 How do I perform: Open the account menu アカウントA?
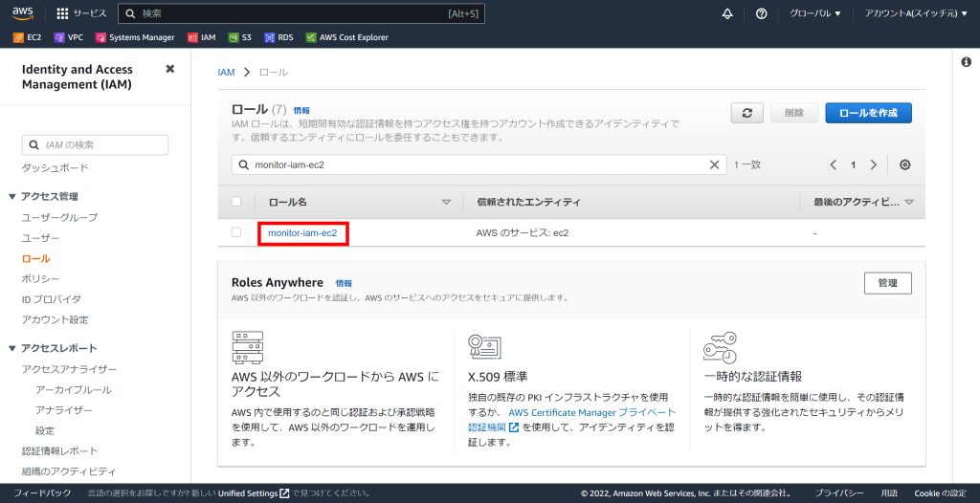[x=916, y=13]
